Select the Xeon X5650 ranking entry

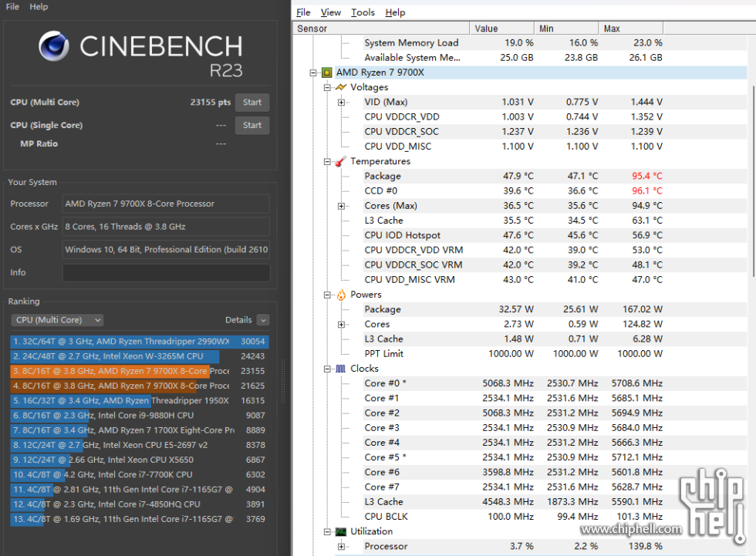tap(140, 460)
